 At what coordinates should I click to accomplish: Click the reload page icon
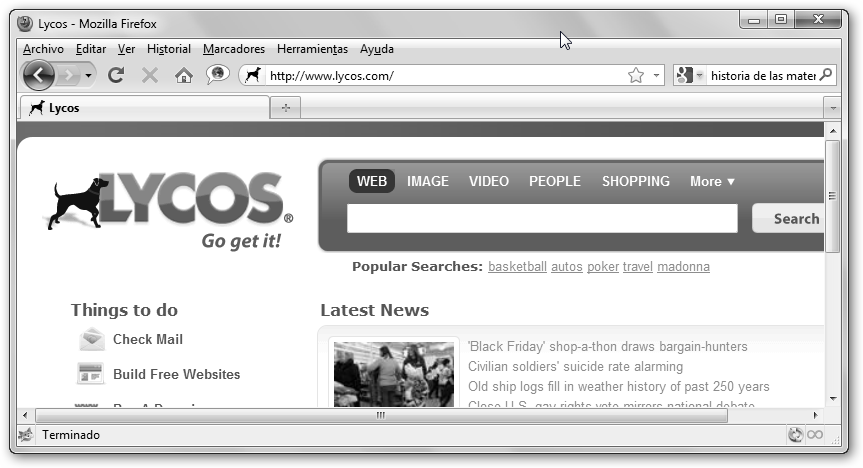coord(116,75)
